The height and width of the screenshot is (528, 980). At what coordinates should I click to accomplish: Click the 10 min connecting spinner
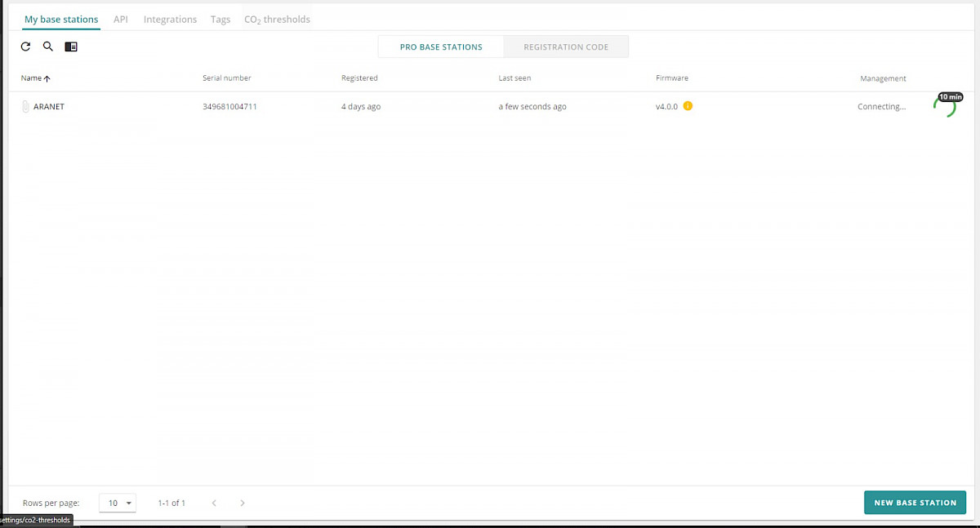point(946,106)
